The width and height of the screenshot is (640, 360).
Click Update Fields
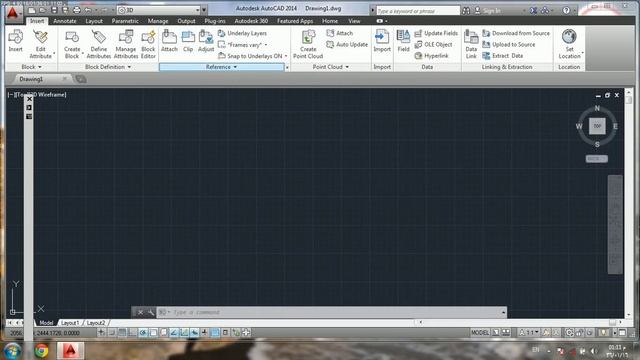coord(436,33)
